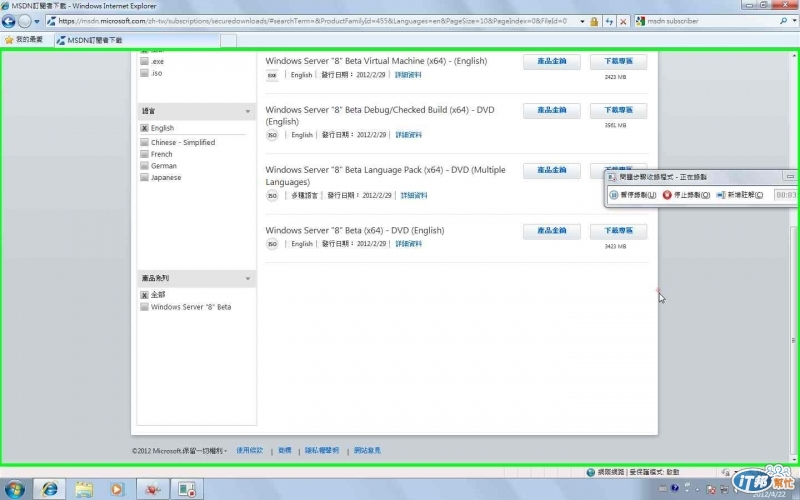Open 詳細資料 link for Debug/Checked Build

(409, 135)
